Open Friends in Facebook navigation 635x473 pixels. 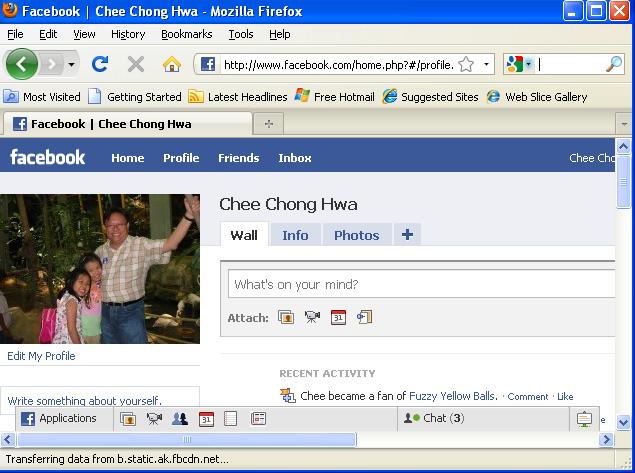click(239, 158)
